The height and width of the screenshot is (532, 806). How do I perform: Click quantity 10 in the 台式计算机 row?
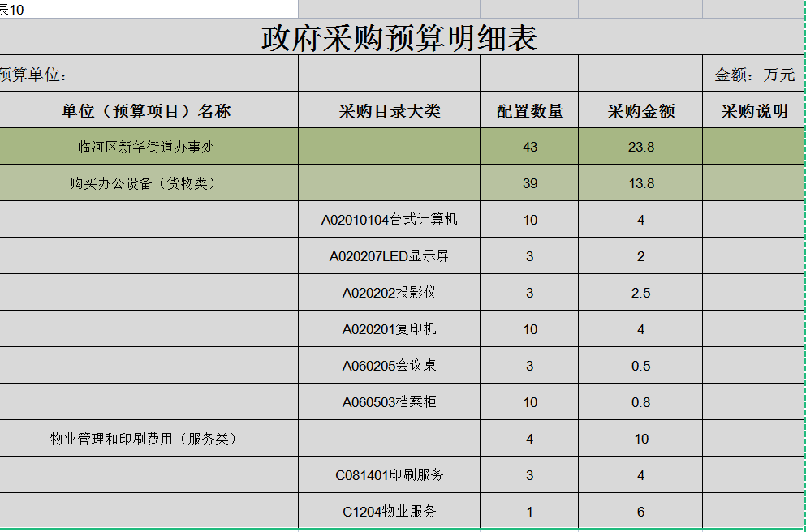point(529,219)
